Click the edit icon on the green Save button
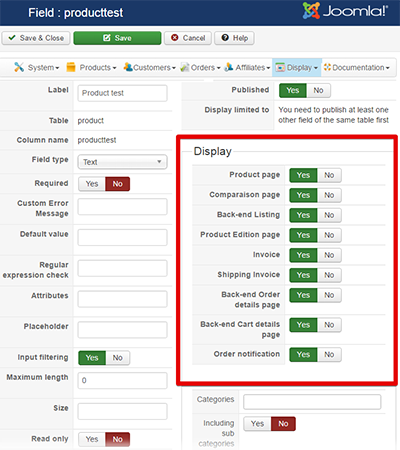The height and width of the screenshot is (450, 400). tap(107, 38)
